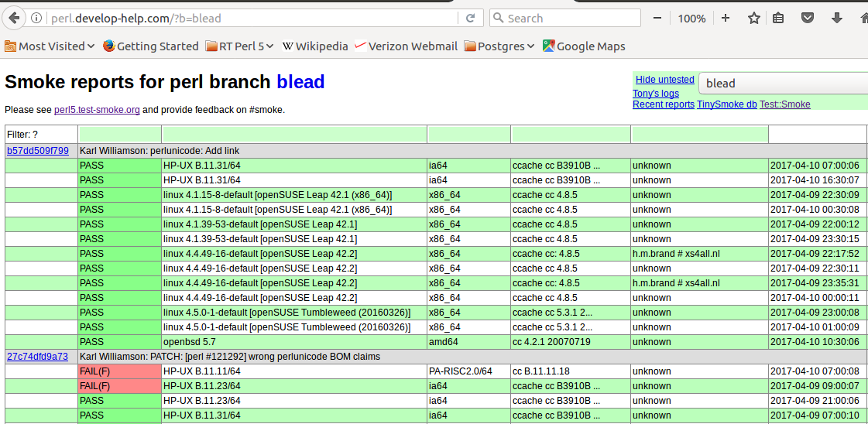868x424 pixels.
Task: Zoom out with the minus button
Action: coord(657,18)
